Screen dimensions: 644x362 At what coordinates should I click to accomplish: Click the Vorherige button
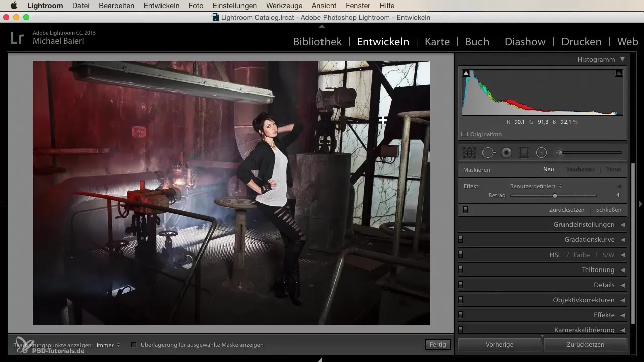(499, 344)
